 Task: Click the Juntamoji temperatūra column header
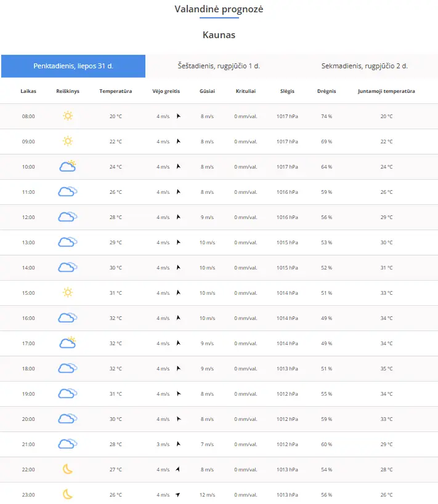[386, 91]
